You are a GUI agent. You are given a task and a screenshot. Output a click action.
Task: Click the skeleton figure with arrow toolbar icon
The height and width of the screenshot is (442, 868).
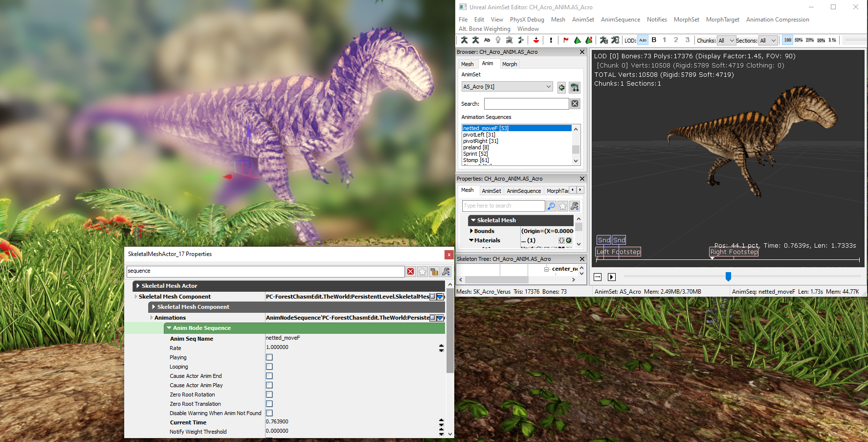521,40
